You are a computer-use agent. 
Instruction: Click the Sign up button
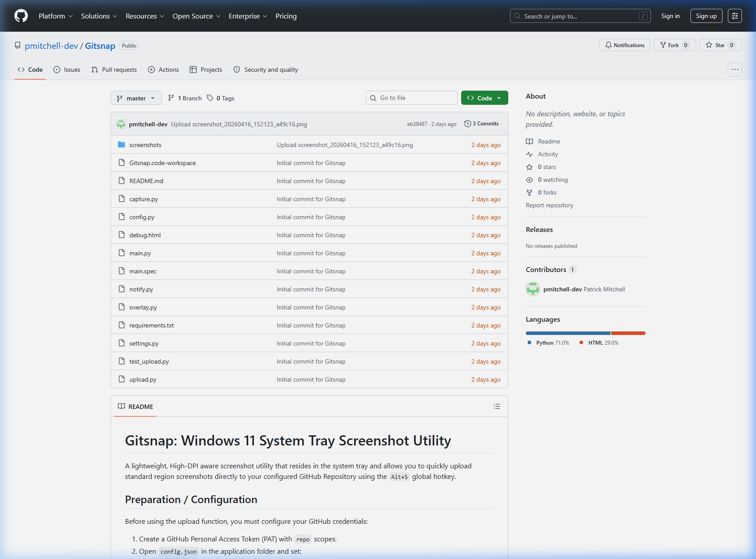(x=706, y=16)
